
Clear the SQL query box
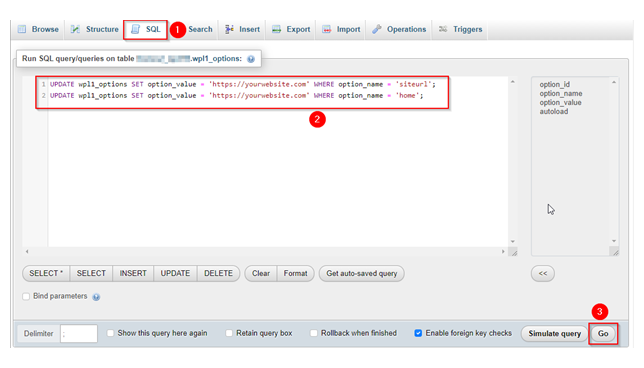click(x=261, y=274)
